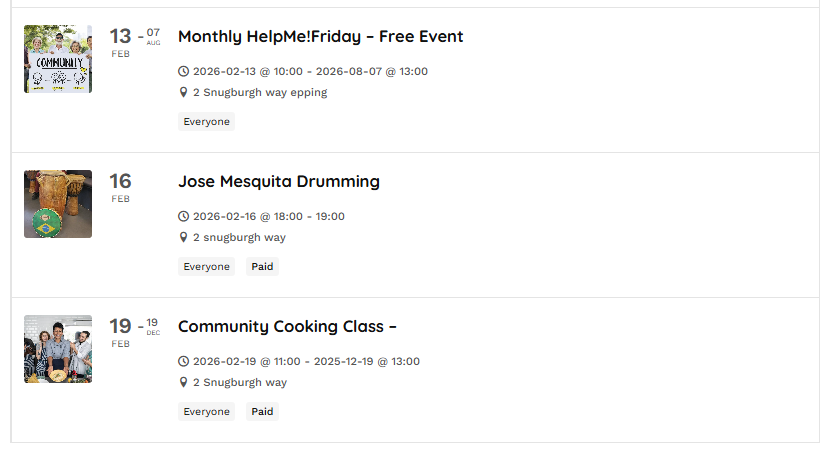Click location pin for HelpMe!Friday event

[183, 92]
